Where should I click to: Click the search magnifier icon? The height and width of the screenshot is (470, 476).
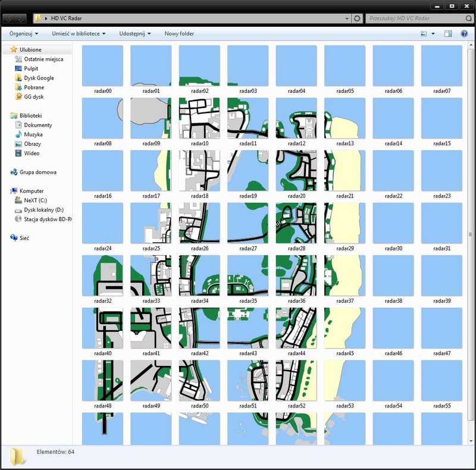pyautogui.click(x=468, y=18)
